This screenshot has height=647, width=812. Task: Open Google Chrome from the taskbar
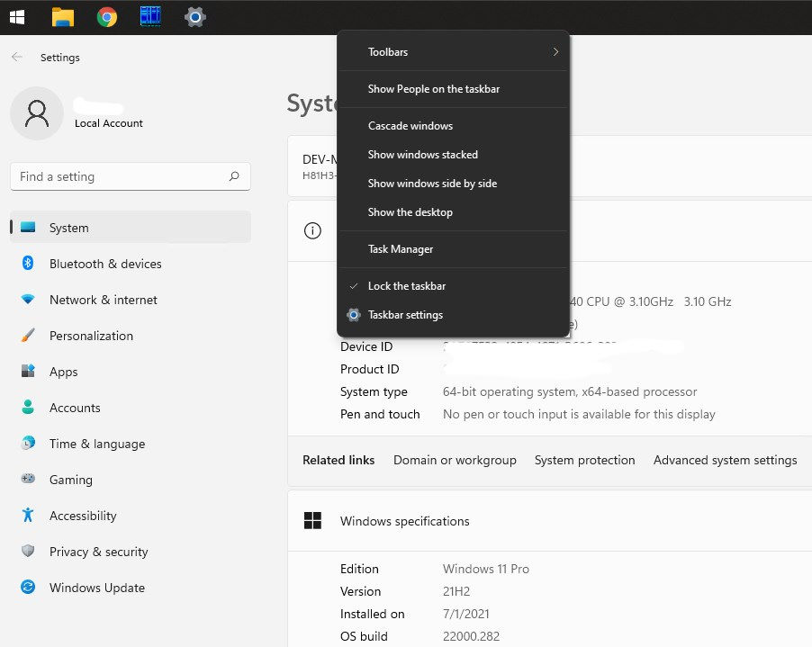107,17
